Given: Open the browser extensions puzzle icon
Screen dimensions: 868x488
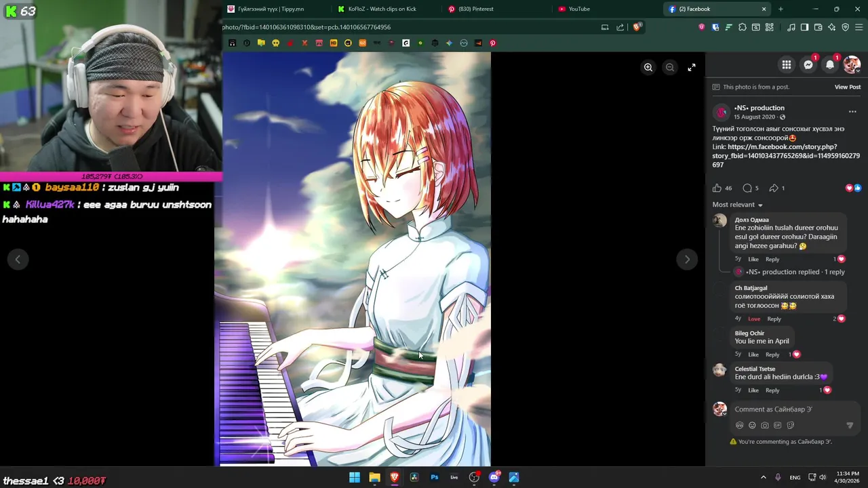Looking at the screenshot, I should (x=742, y=27).
